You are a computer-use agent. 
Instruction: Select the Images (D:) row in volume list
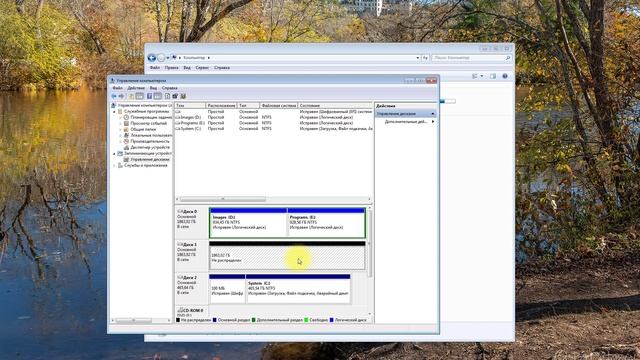pos(273,117)
